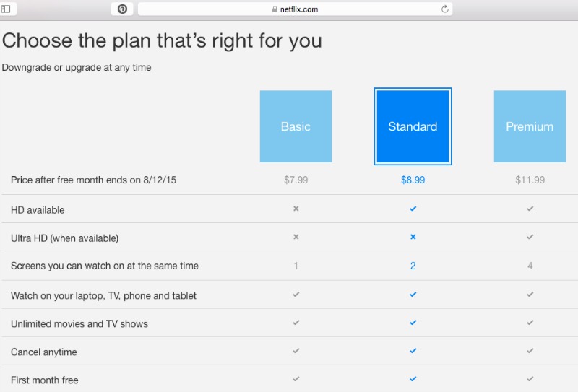Click the Ultra HD checkmark under Premium
The height and width of the screenshot is (392, 578).
(530, 237)
